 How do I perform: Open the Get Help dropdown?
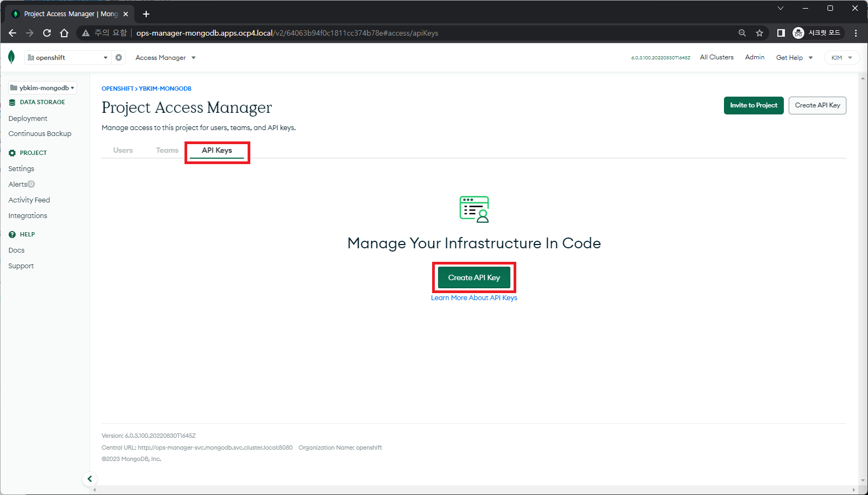click(794, 58)
